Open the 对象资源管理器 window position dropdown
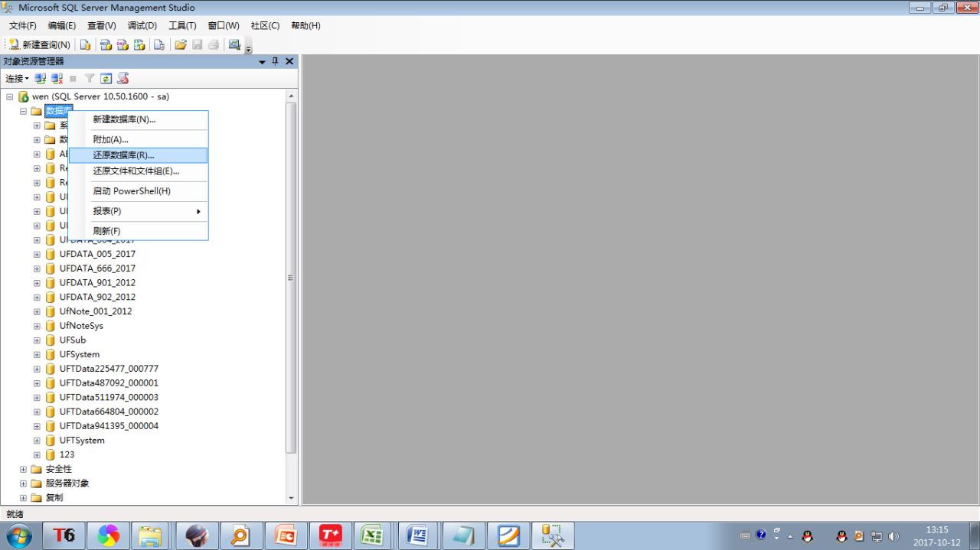Screen dimensions: 980x550 click(x=263, y=62)
